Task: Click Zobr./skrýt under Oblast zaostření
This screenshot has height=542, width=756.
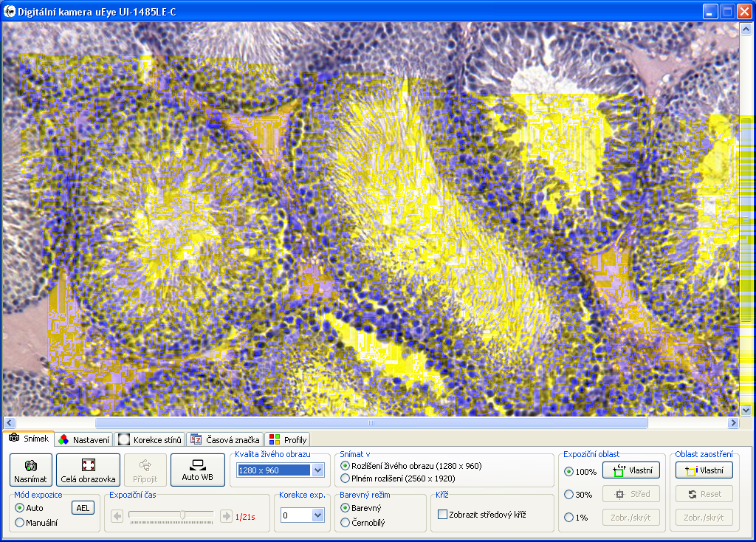Action: 704,518
